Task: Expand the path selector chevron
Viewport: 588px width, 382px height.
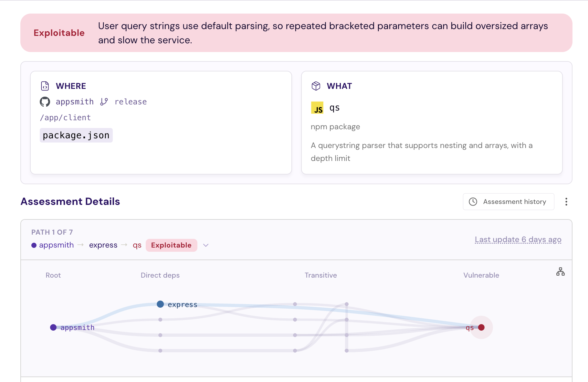Action: click(206, 245)
